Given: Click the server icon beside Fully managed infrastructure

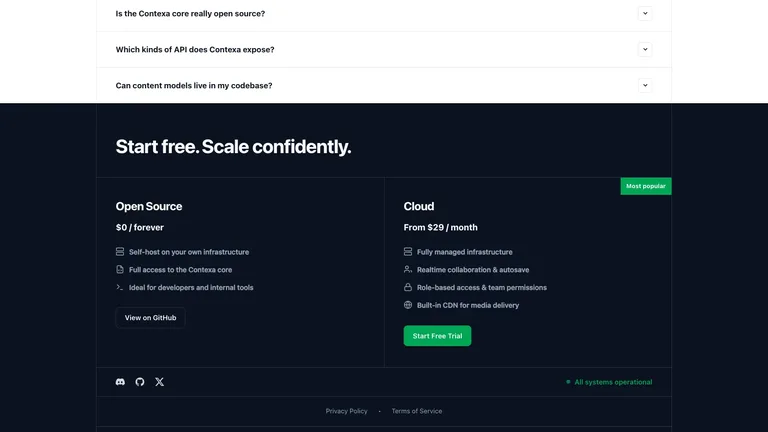Looking at the screenshot, I should (x=408, y=252).
